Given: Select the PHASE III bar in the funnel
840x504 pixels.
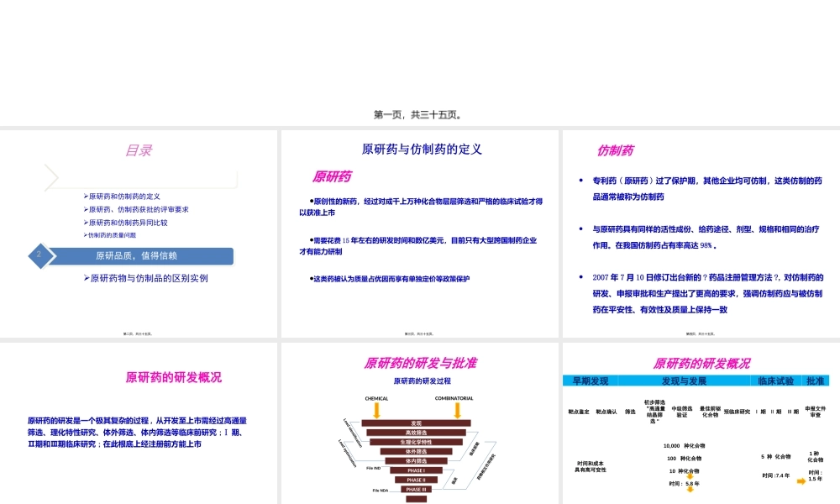Looking at the screenshot, I should coord(416,488).
